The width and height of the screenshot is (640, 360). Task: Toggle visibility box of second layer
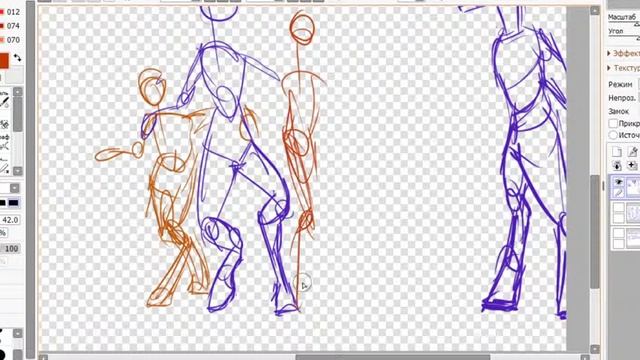tap(618, 207)
